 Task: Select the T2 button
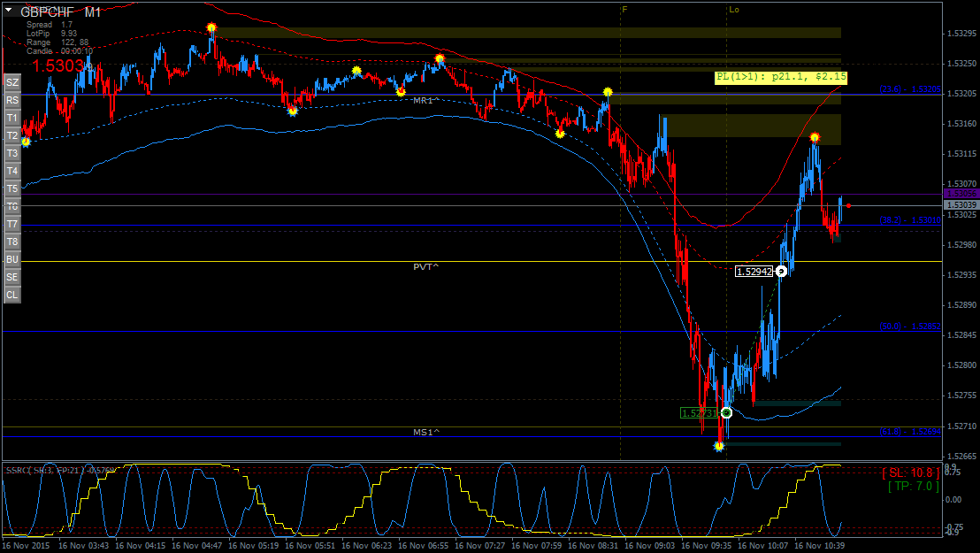point(11,135)
